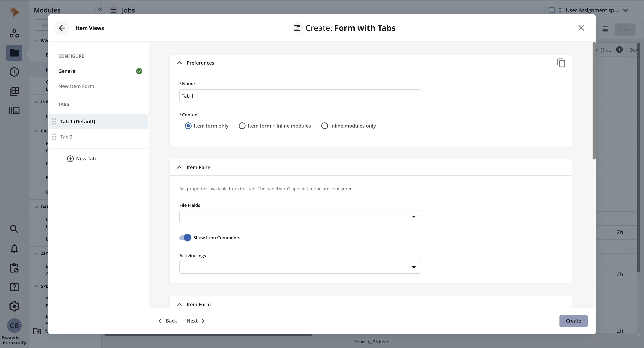Collapse the Preferences section

179,63
